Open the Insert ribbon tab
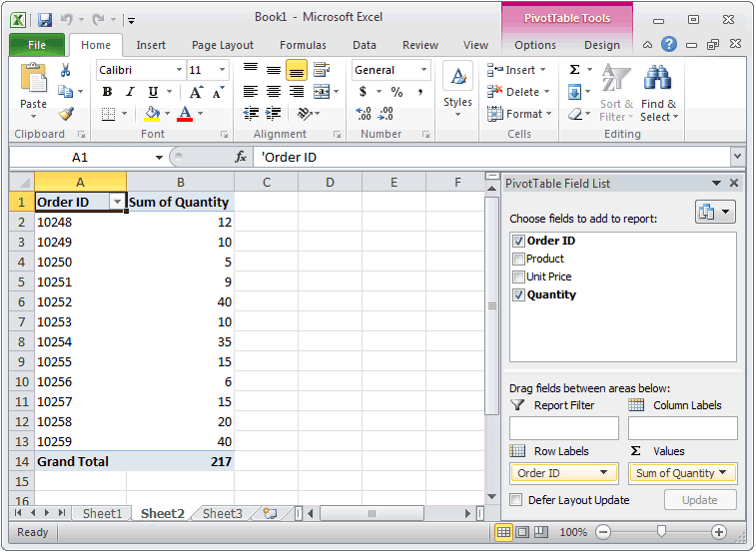The image size is (756, 552). (x=151, y=45)
